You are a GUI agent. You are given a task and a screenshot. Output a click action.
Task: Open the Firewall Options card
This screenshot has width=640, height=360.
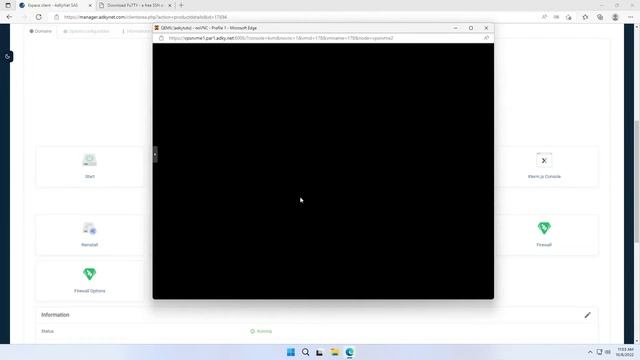coord(89,281)
